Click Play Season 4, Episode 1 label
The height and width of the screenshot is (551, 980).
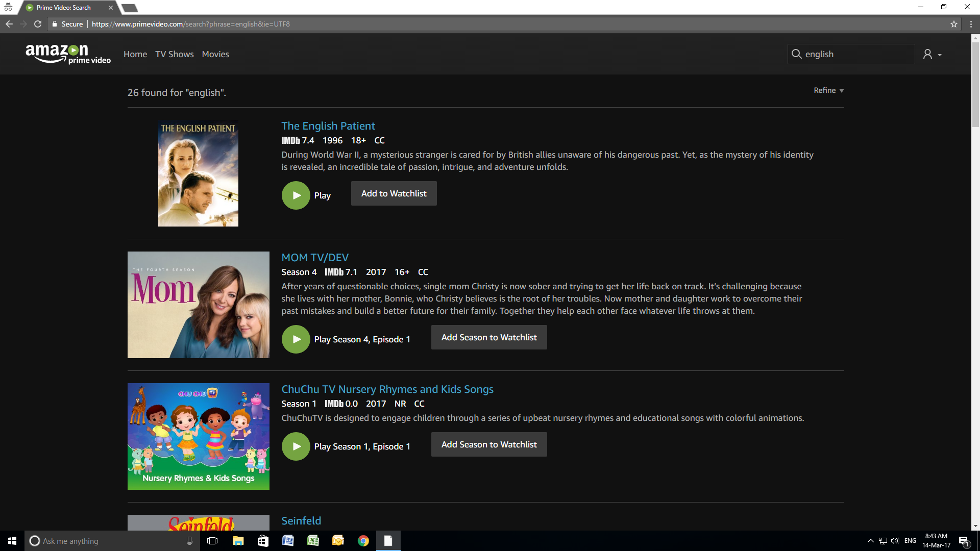point(362,339)
